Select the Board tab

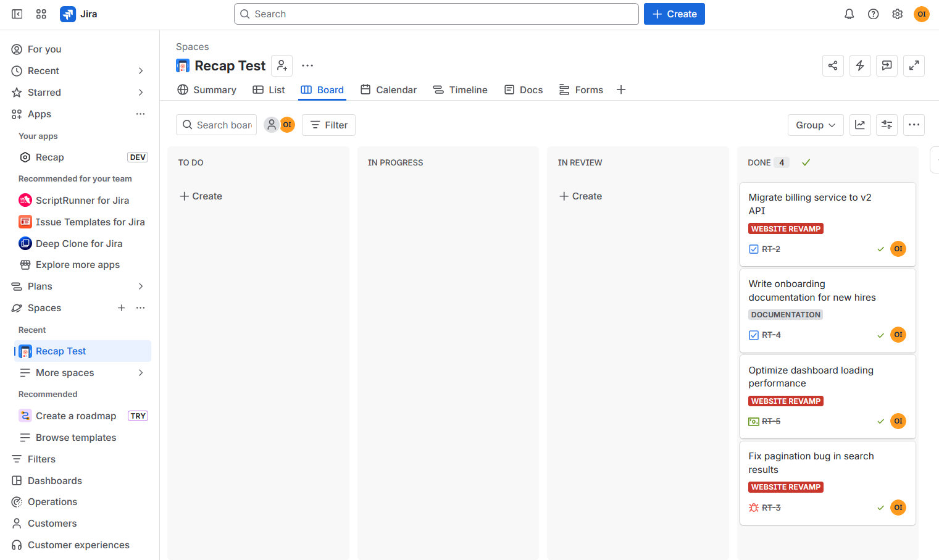tap(322, 90)
